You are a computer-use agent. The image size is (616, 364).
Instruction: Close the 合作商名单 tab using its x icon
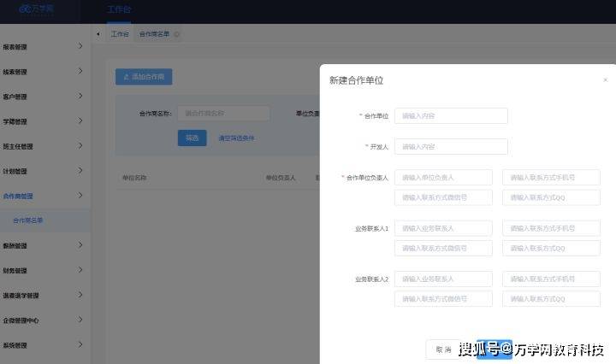coord(176,35)
